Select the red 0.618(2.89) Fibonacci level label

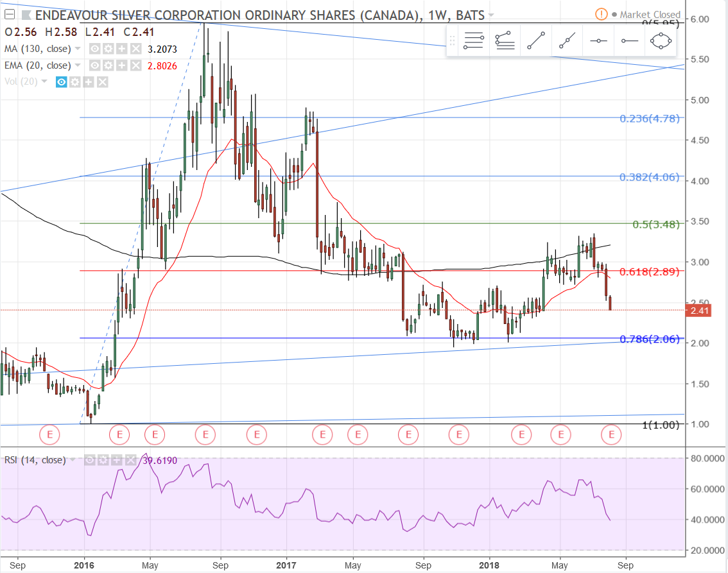click(650, 272)
